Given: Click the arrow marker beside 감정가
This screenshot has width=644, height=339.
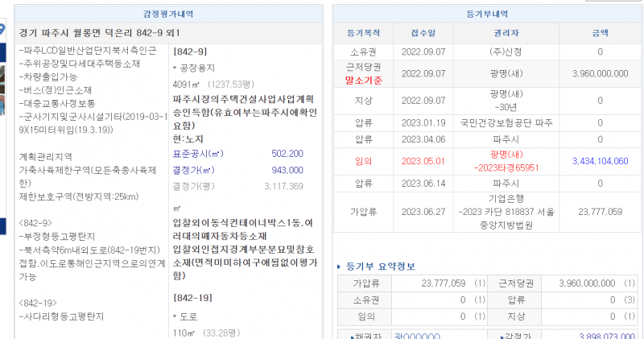Looking at the screenshot, I should coord(502,335).
